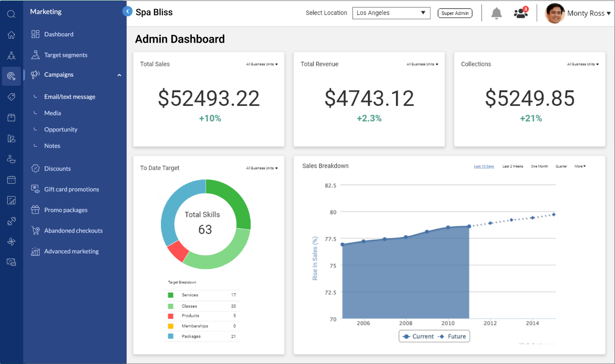
Task: Click the Discounts badge icon
Action: pyautogui.click(x=35, y=168)
